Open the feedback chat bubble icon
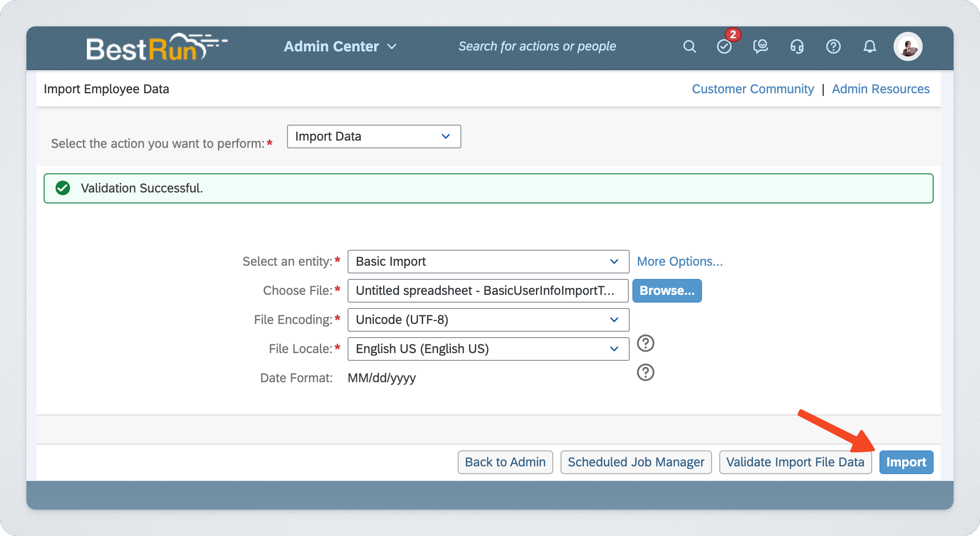The height and width of the screenshot is (536, 980). (x=760, y=46)
